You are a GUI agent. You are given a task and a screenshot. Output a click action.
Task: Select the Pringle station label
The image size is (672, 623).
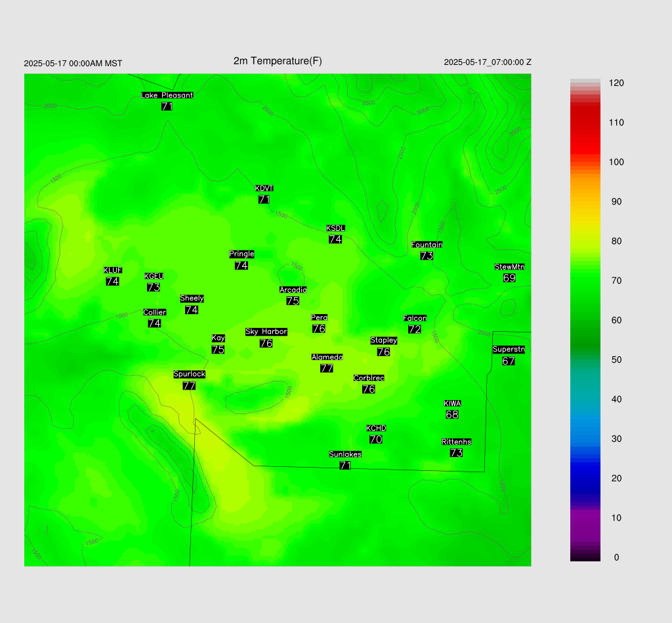[x=241, y=254]
